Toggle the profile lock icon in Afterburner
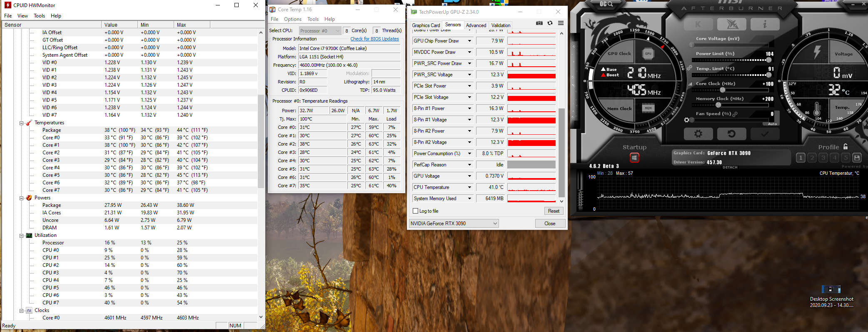The image size is (868, 332). click(x=846, y=146)
